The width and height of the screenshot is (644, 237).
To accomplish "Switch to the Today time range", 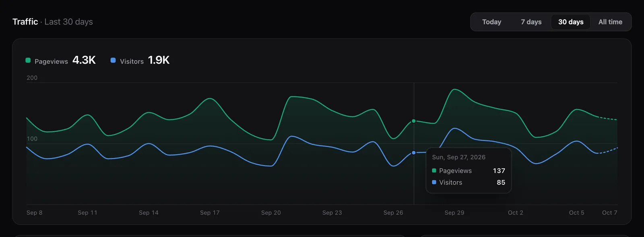I will pyautogui.click(x=491, y=22).
